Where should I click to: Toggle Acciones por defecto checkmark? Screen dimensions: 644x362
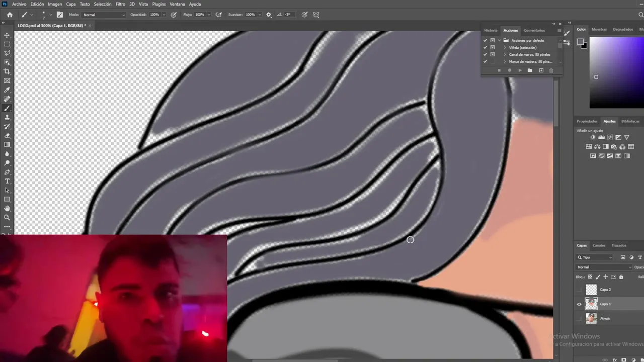[x=485, y=40]
